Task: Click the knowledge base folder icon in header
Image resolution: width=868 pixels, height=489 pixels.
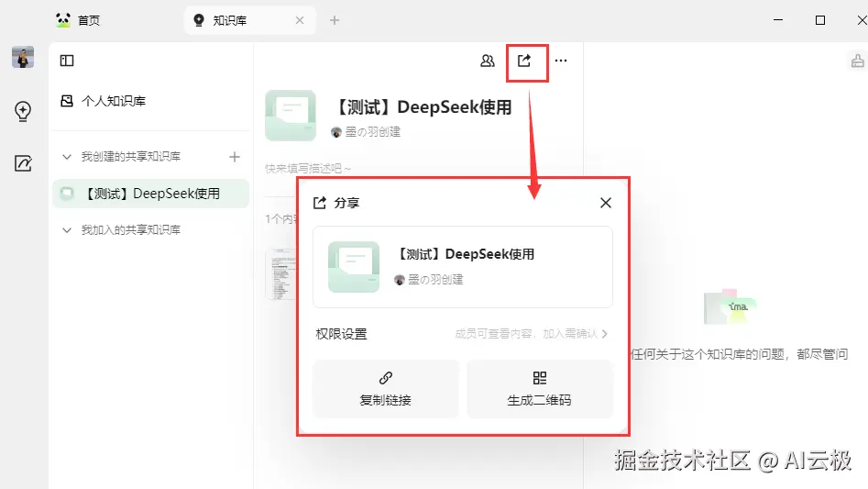Action: pyautogui.click(x=291, y=116)
